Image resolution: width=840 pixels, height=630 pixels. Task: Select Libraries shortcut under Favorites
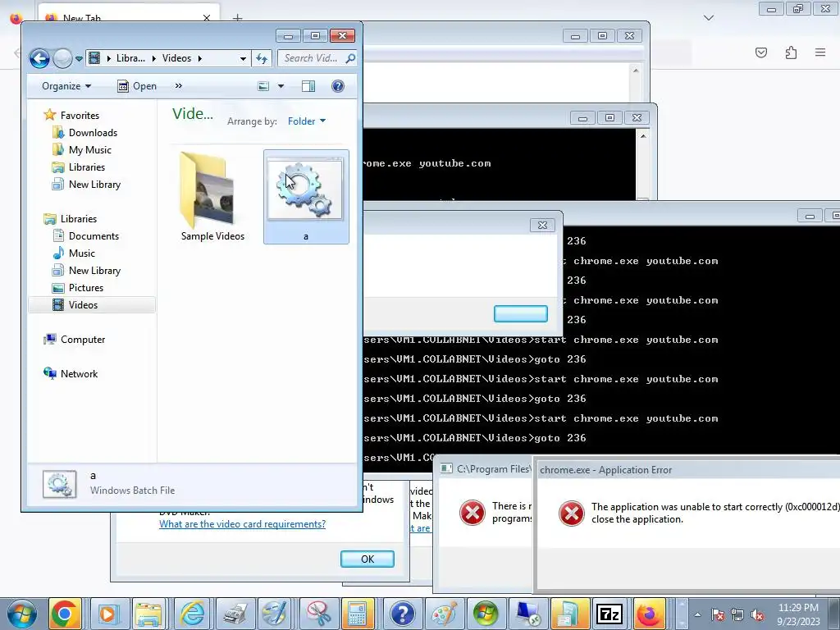(86, 167)
